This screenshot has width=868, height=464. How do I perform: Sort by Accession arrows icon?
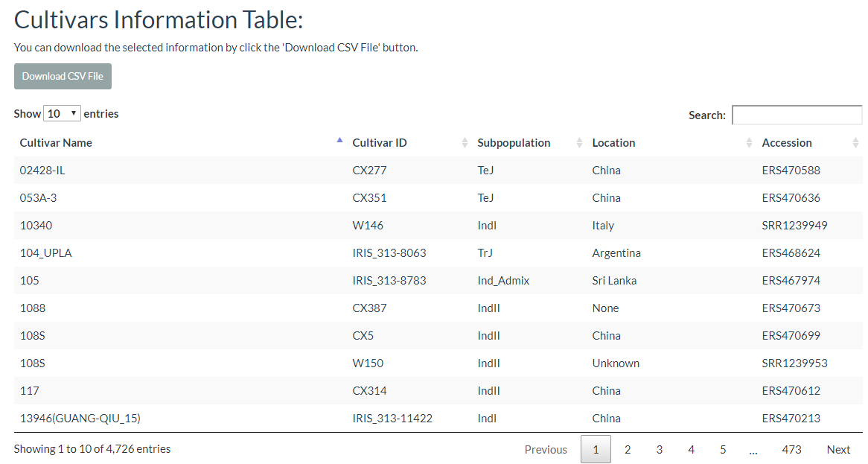[x=855, y=143]
